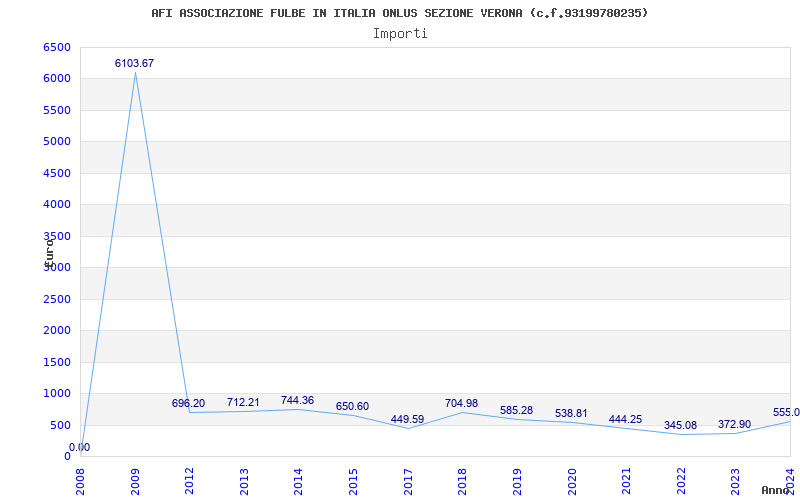Click the 3500 y-axis tick label
Viewport: 800px width, 500px height.
pyautogui.click(x=57, y=236)
